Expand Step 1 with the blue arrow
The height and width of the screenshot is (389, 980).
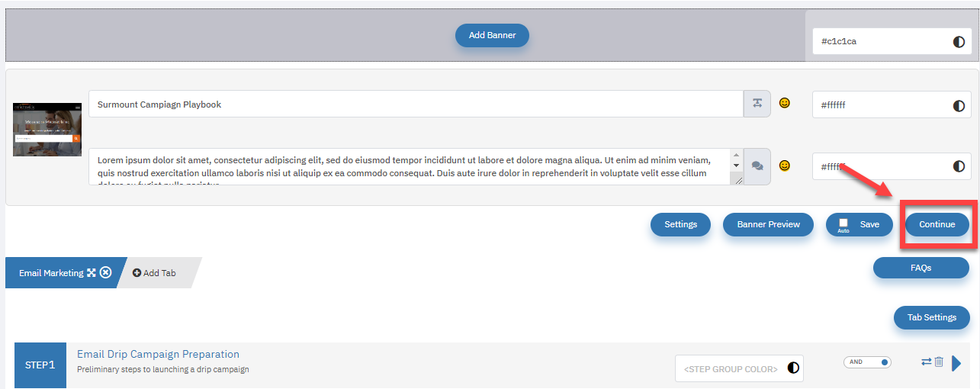(x=956, y=363)
